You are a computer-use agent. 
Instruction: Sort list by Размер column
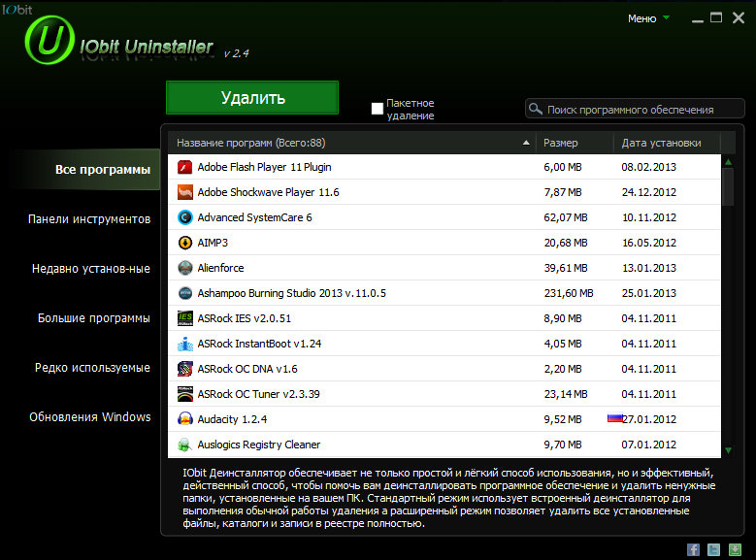[x=575, y=143]
